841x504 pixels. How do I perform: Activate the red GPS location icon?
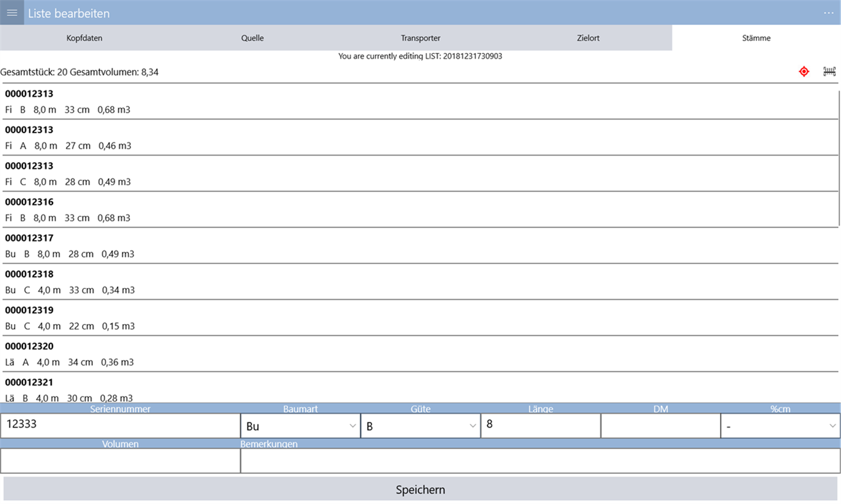pos(804,72)
